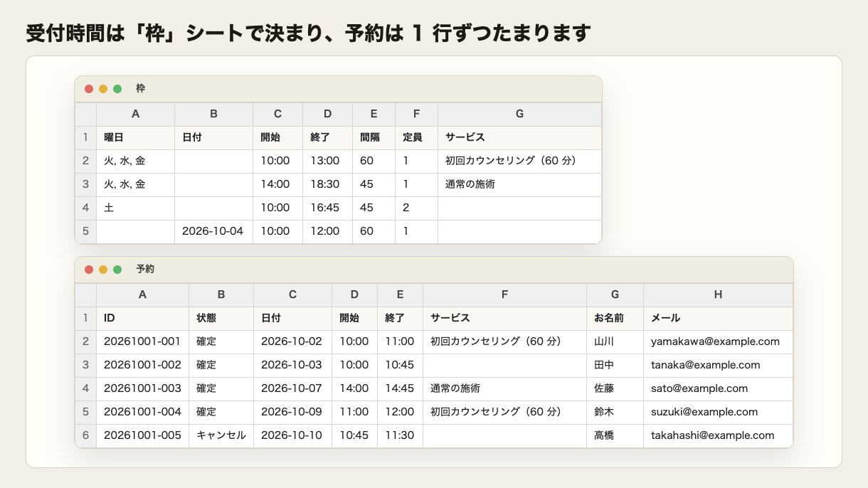
Task: Click the 18:30 end time cell
Action: [x=328, y=185]
